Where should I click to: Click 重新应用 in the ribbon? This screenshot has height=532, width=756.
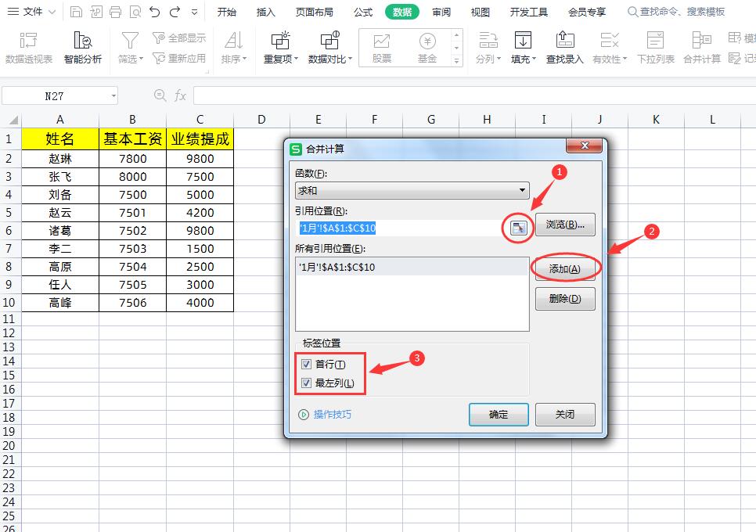click(x=179, y=59)
